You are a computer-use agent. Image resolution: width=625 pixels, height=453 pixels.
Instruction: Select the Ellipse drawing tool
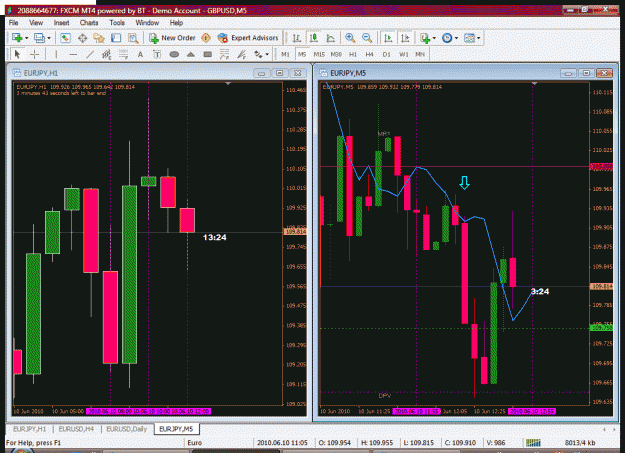point(174,54)
